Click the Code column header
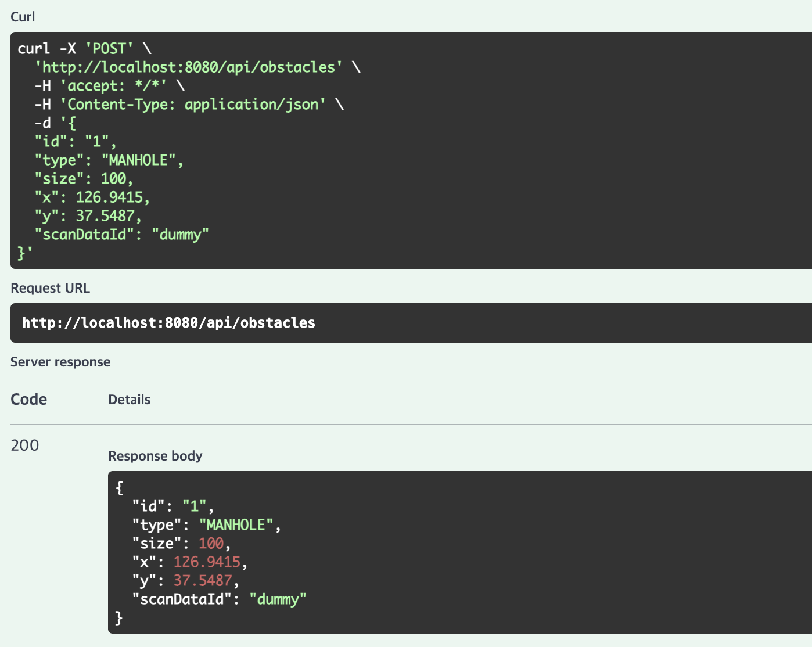Viewport: 812px width, 647px height. pyautogui.click(x=29, y=400)
